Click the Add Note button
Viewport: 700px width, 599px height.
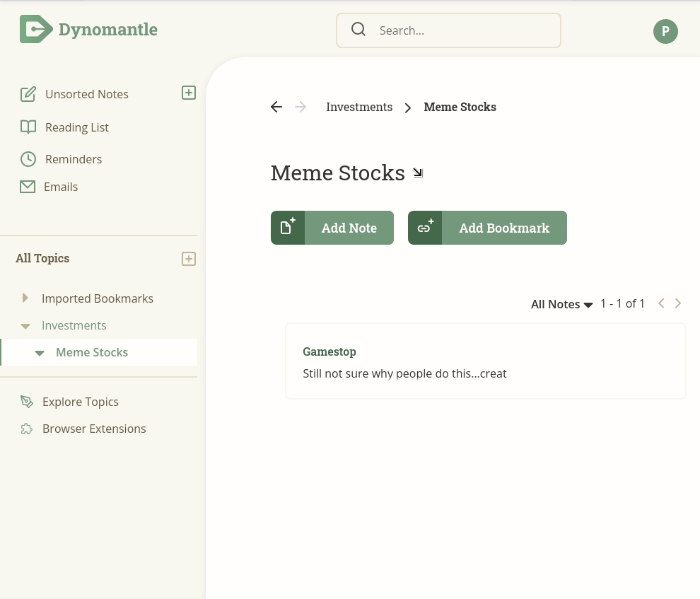(332, 228)
